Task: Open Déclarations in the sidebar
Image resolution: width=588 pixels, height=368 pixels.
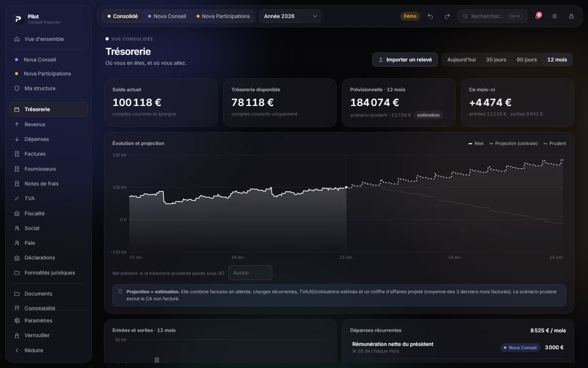Action: pyautogui.click(x=49, y=258)
